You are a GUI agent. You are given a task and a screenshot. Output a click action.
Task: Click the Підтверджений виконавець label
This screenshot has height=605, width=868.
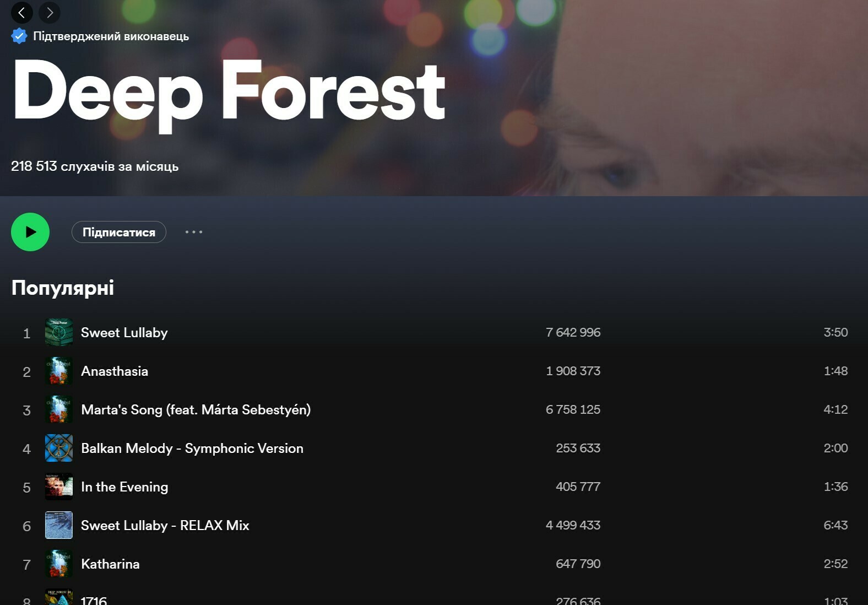click(x=111, y=36)
